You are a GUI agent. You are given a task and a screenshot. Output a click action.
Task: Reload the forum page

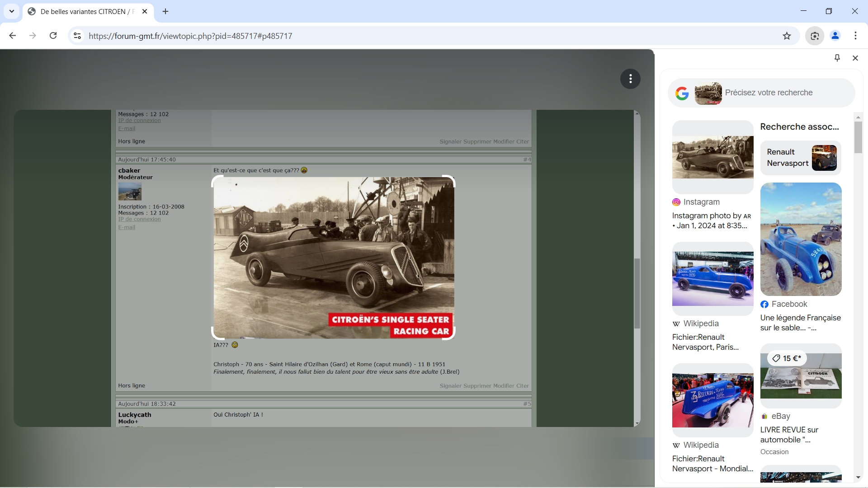tap(53, 36)
